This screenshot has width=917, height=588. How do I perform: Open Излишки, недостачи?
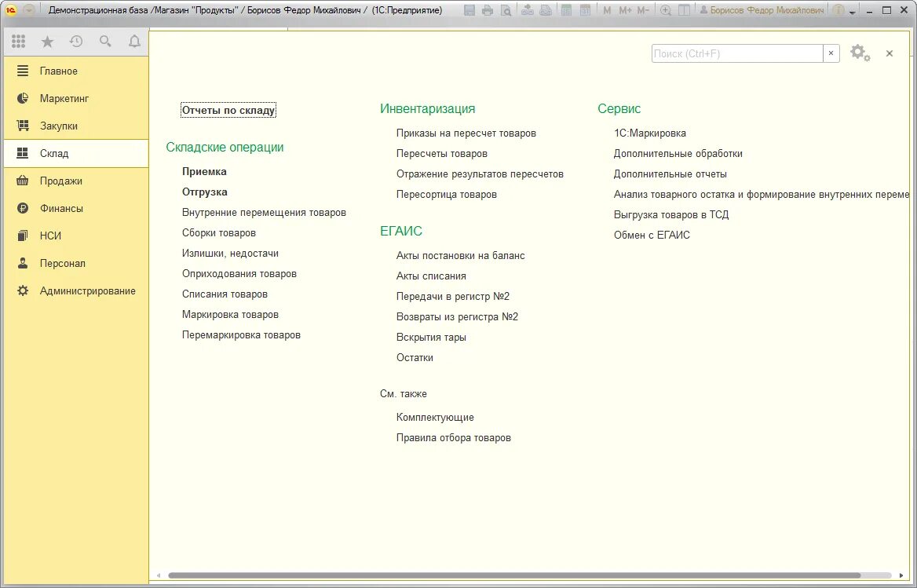click(230, 253)
